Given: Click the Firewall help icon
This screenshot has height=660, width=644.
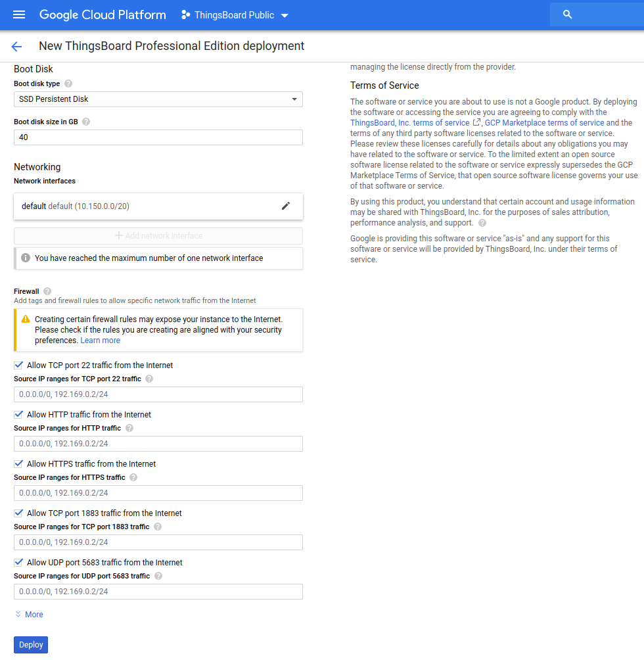Looking at the screenshot, I should (47, 291).
